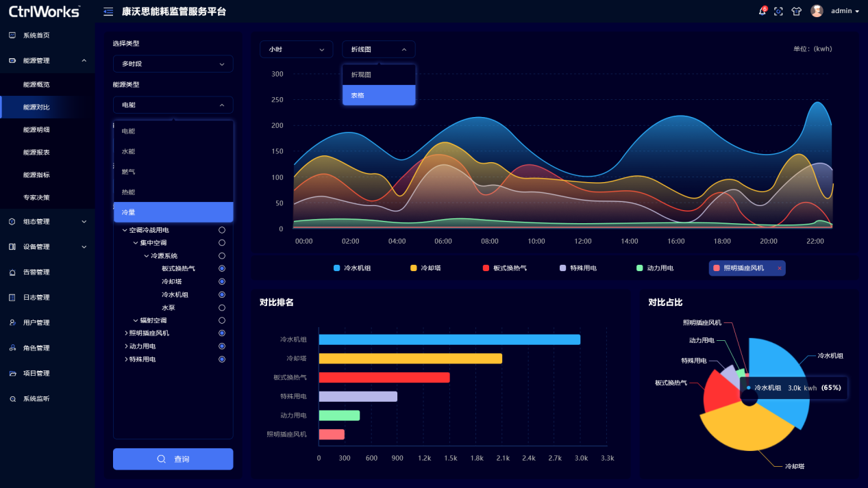
Task: Remove 照明插座风机 legend with x icon
Action: [x=780, y=268]
